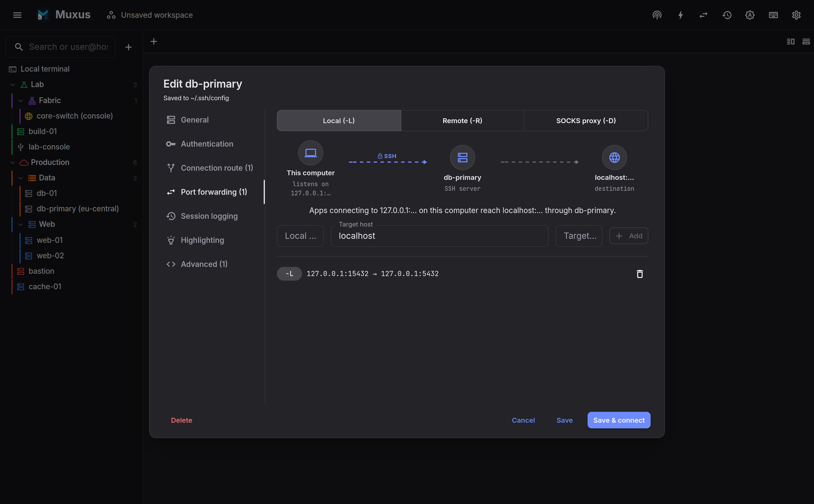Screen dimensions: 814x504
Task: Open the history clock icon in top bar
Action: click(x=727, y=15)
